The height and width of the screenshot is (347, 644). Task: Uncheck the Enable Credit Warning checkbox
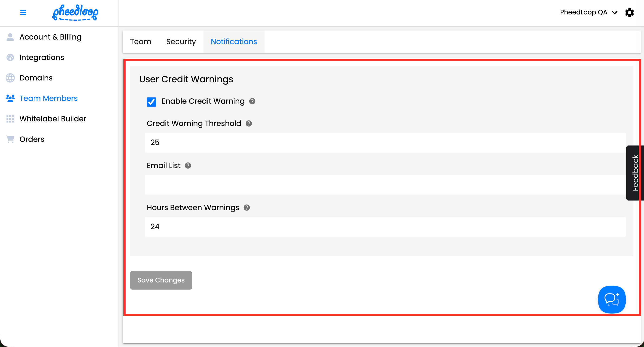click(x=151, y=102)
